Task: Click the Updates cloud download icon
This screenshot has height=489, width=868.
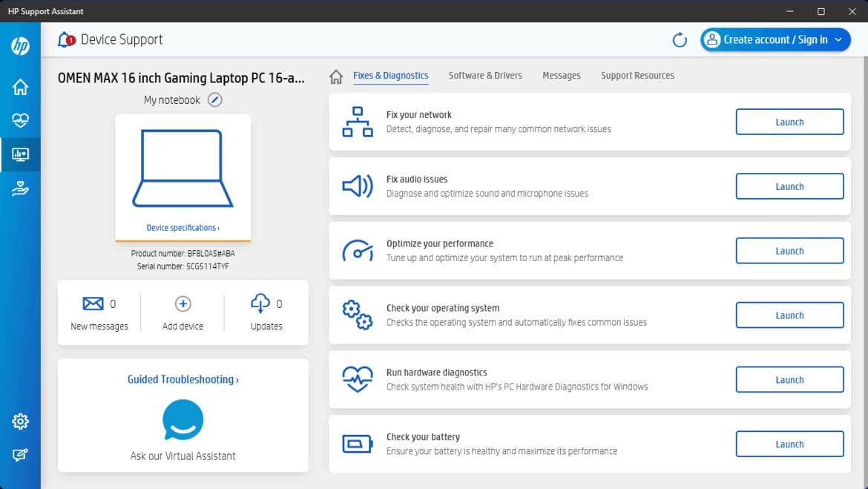Action: (x=260, y=303)
